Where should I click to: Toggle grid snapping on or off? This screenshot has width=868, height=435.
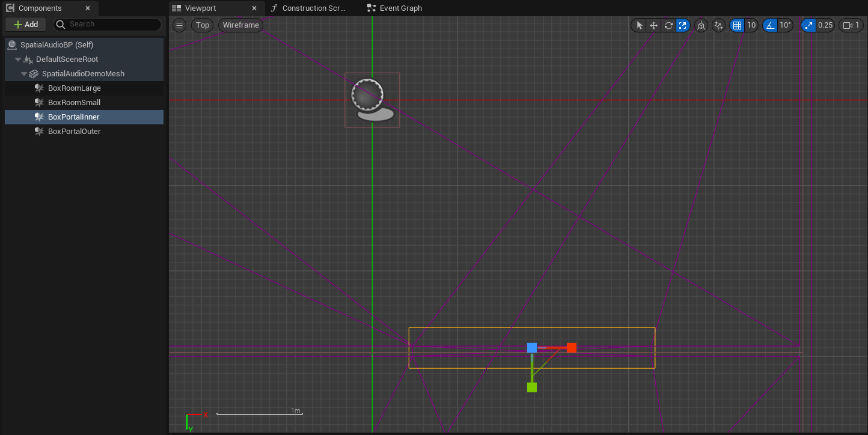point(737,25)
